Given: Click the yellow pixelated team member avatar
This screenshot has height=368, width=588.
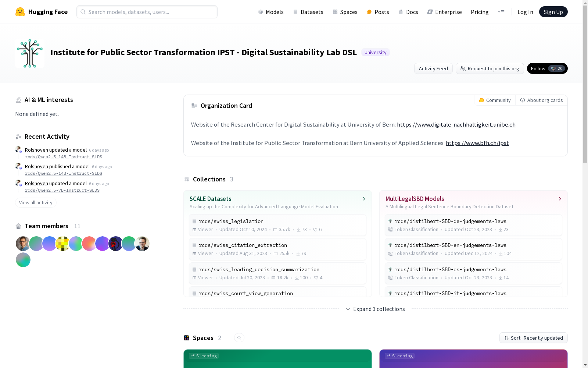Looking at the screenshot, I should pos(63,244).
